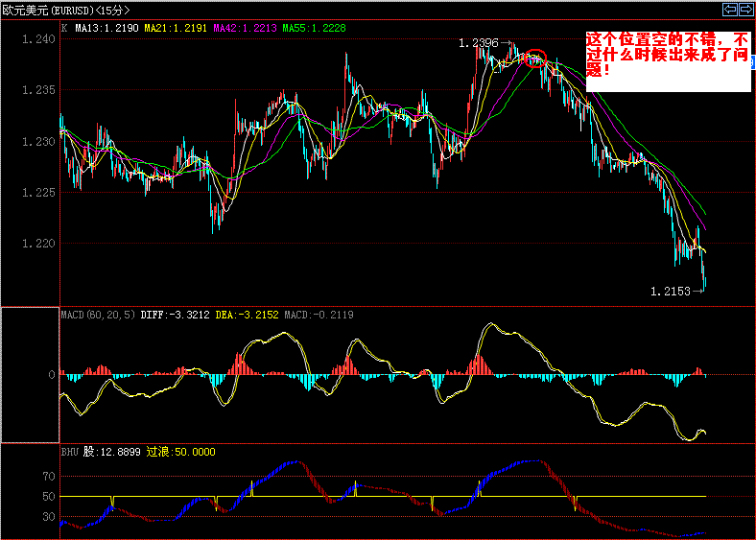
Task: Select the MA55:1.2228 moving average label
Action: [314, 28]
